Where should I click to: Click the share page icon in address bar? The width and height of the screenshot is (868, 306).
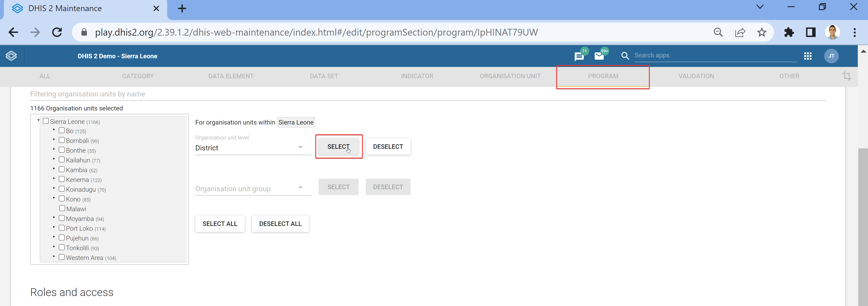pos(740,32)
